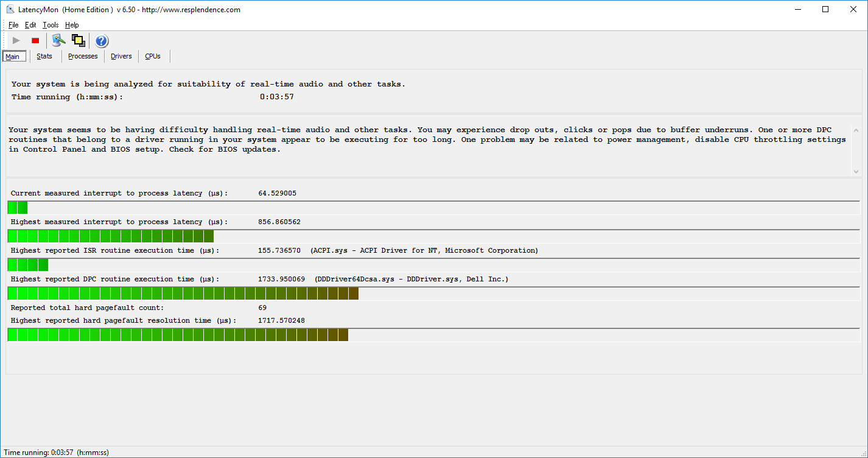Open the Tools menu

point(51,25)
